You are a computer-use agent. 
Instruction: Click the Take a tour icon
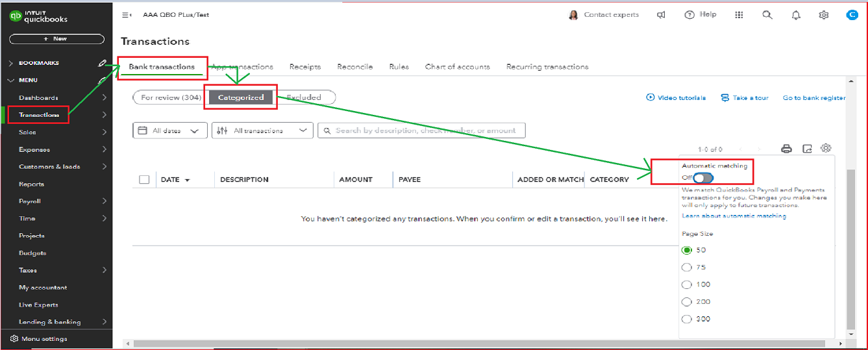725,97
